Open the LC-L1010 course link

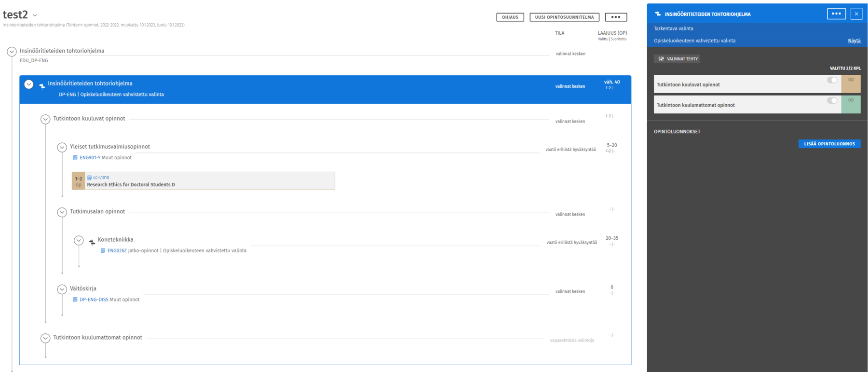[101, 178]
